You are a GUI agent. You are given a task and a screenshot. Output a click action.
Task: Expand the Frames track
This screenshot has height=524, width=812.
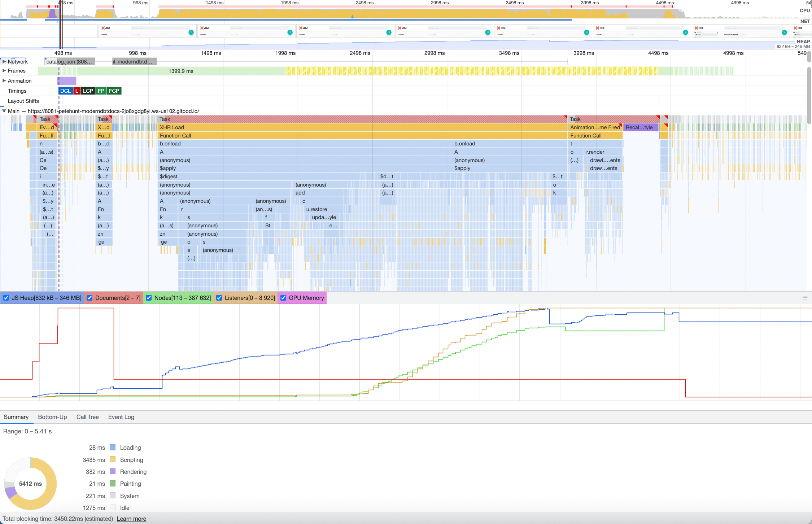[x=4, y=71]
